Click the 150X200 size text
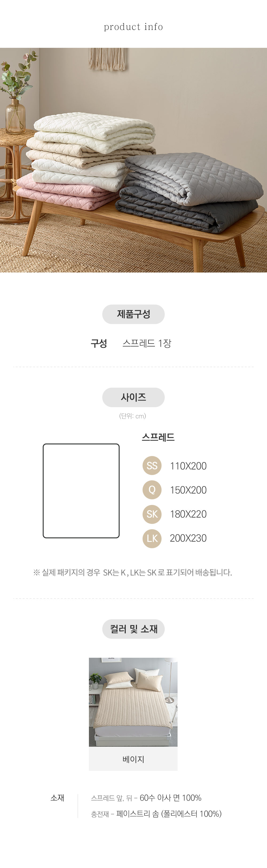 (188, 490)
